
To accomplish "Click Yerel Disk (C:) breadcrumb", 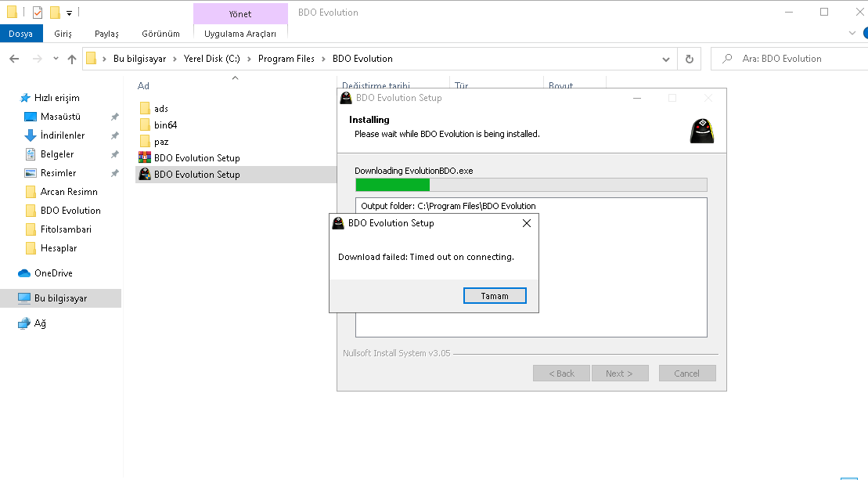I will (211, 59).
